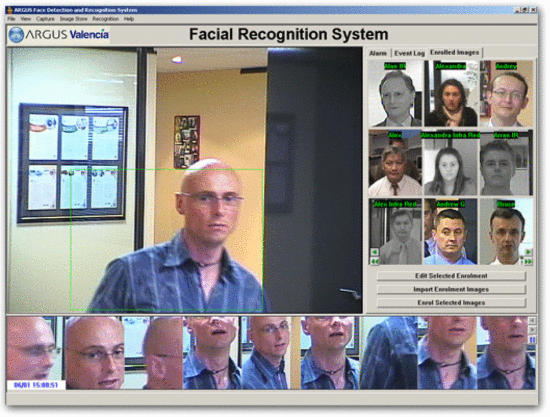Jump to last enrolled images page (double-right arrows)
550x417 pixels.
(528, 261)
